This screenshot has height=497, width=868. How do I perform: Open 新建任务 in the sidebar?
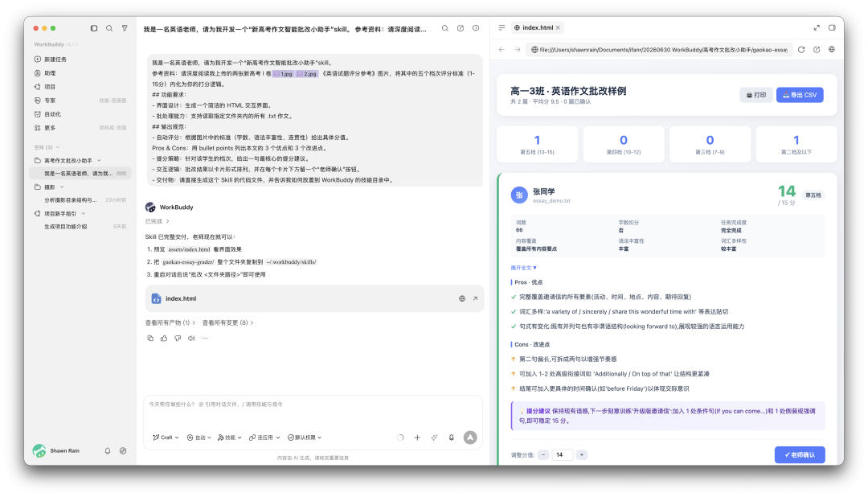[80, 60]
